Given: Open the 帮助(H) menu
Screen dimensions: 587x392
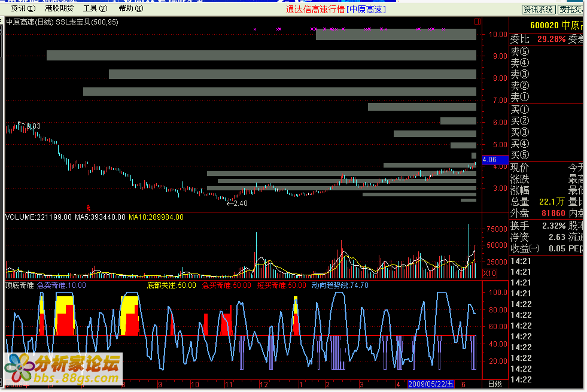Looking at the screenshot, I should [x=131, y=8].
